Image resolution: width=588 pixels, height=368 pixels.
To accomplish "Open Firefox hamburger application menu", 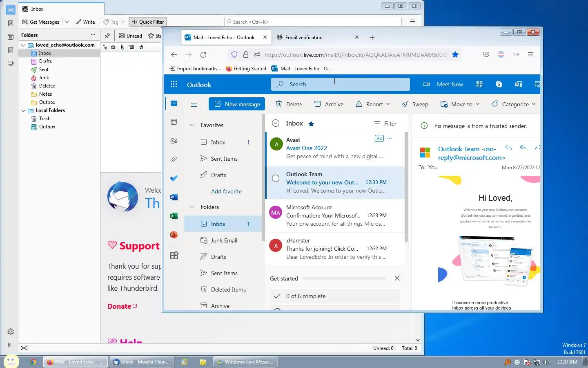I will (x=530, y=54).
